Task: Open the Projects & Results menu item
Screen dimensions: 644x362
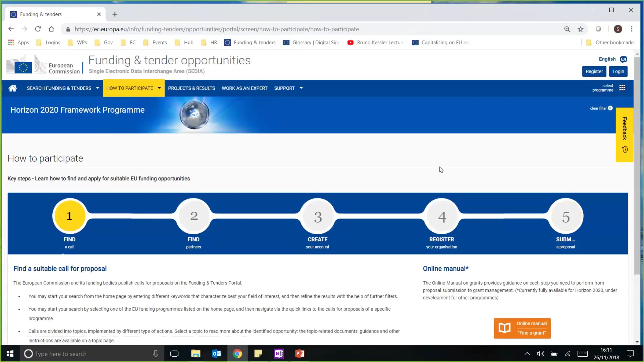Action: pyautogui.click(x=192, y=88)
